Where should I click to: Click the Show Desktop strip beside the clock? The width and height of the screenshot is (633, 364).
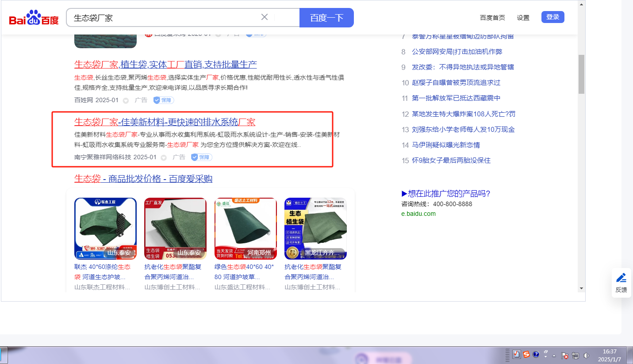[x=630, y=355]
